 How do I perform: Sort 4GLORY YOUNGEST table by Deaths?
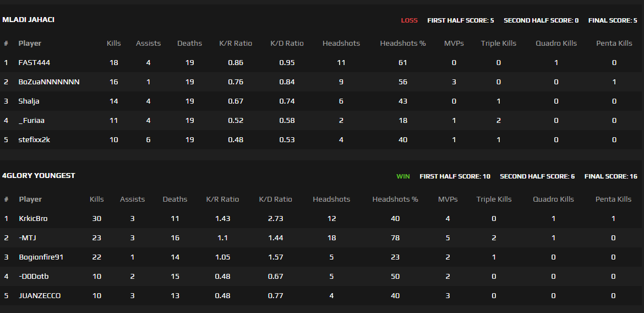[175, 199]
